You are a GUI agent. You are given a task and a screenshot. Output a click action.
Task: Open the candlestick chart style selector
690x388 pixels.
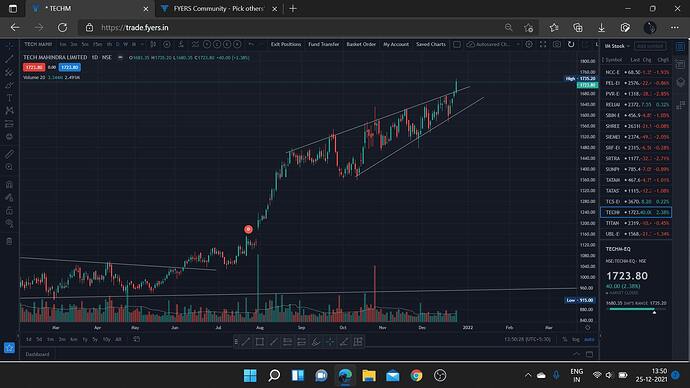pyautogui.click(x=153, y=44)
